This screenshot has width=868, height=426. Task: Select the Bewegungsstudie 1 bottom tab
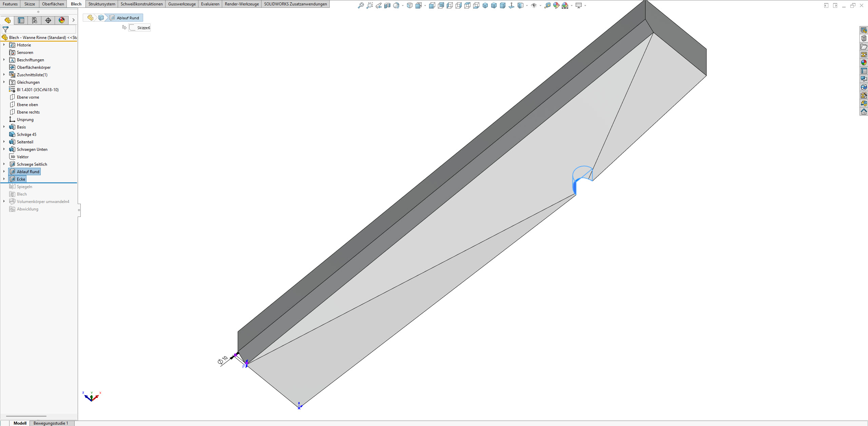(x=51, y=423)
